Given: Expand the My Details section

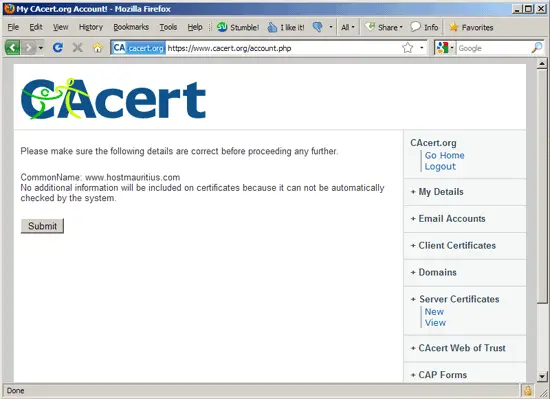Looking at the screenshot, I should click(437, 192).
